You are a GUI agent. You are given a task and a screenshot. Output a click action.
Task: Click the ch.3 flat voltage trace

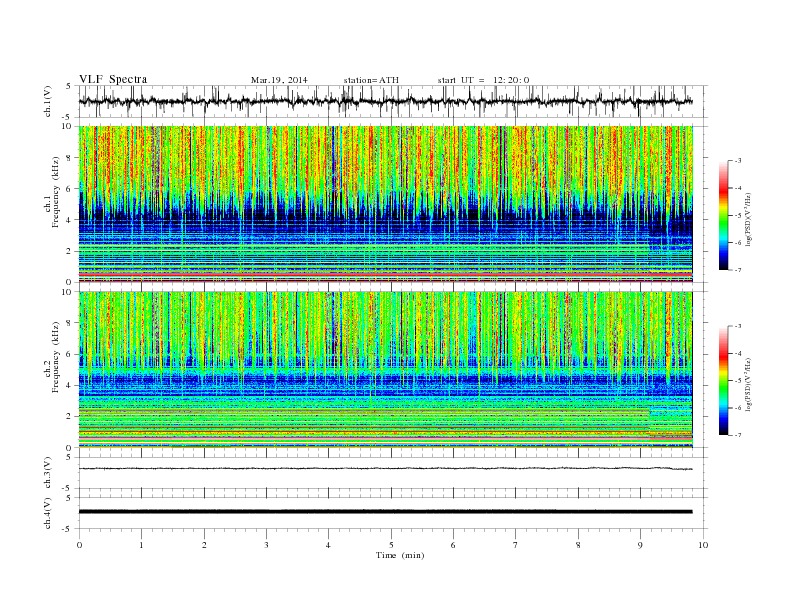click(x=385, y=469)
